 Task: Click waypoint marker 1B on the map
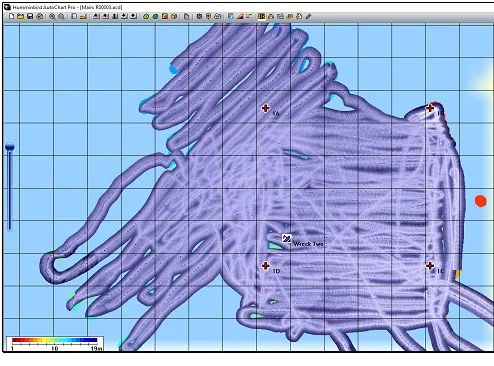[430, 108]
